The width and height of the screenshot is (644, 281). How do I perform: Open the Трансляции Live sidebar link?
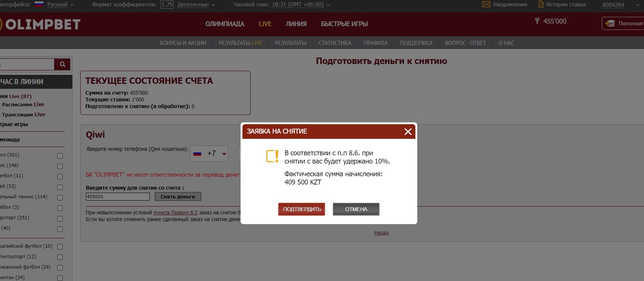24,114
